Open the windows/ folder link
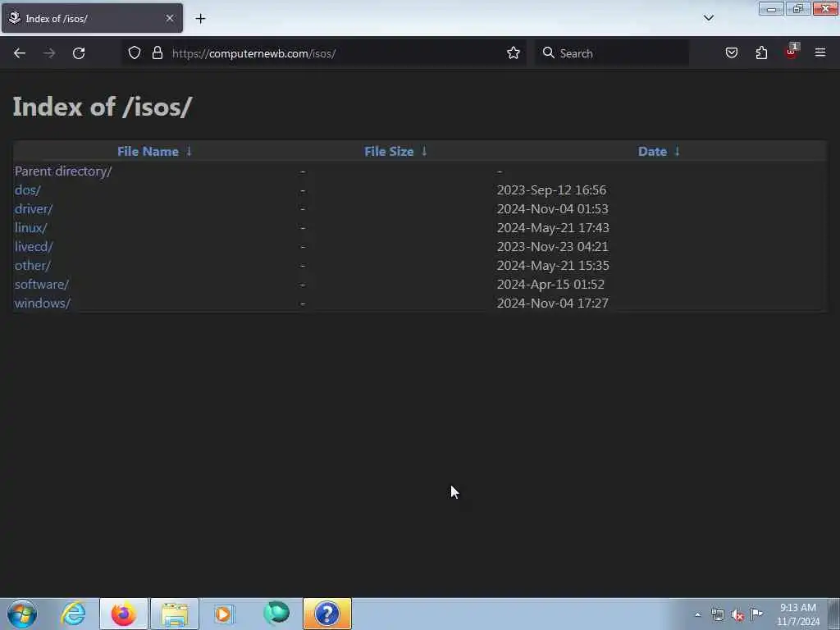 pos(43,304)
